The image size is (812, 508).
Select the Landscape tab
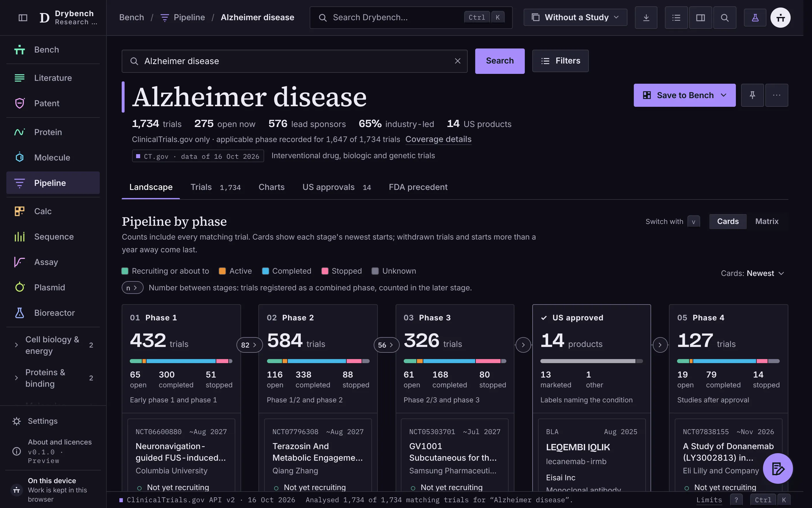point(151,187)
